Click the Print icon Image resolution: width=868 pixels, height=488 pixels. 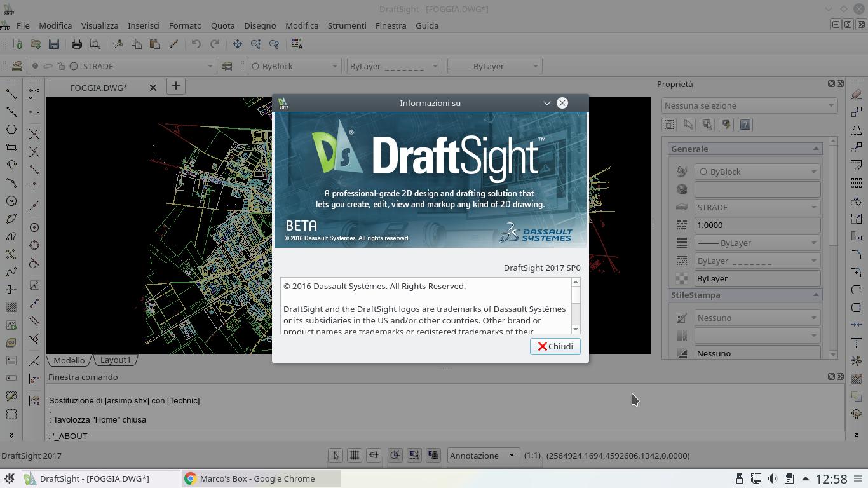[77, 44]
